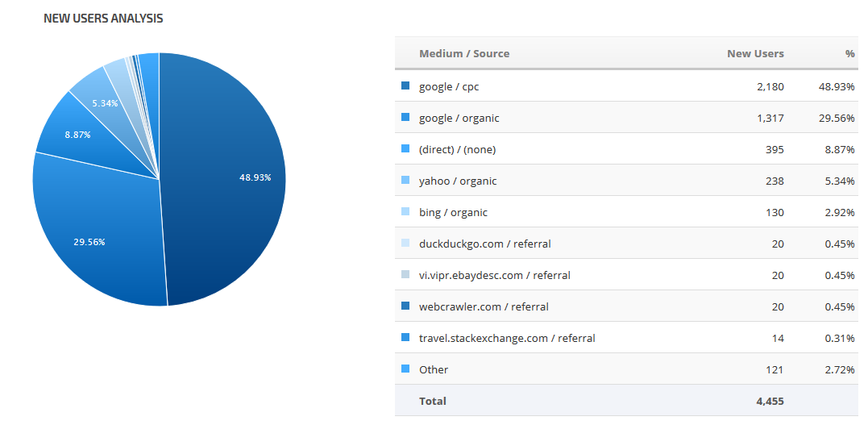Image resolution: width=868 pixels, height=425 pixels.
Task: Click the yahoo / organic legend swatch
Action: coord(405,181)
